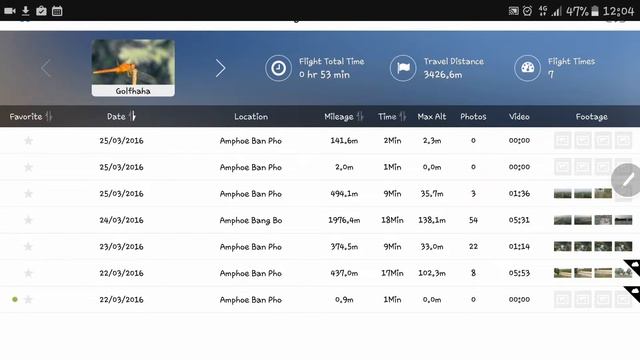Tap the green dot on the 0.9m flight row
The width and height of the screenshot is (640, 360).
15,300
